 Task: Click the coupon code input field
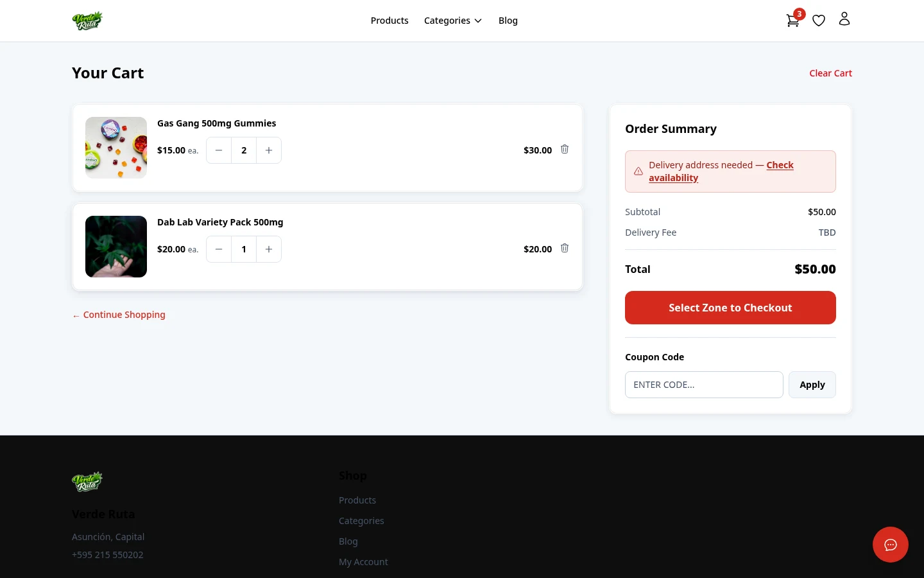(x=704, y=384)
